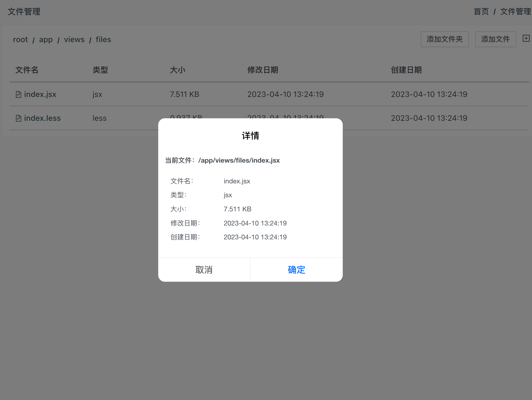Click the 创建日期 column header
532x400 pixels.
coord(406,70)
